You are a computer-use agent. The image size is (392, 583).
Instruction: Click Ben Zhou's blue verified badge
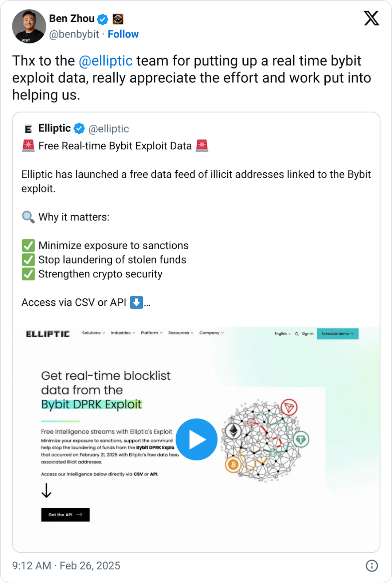103,19
